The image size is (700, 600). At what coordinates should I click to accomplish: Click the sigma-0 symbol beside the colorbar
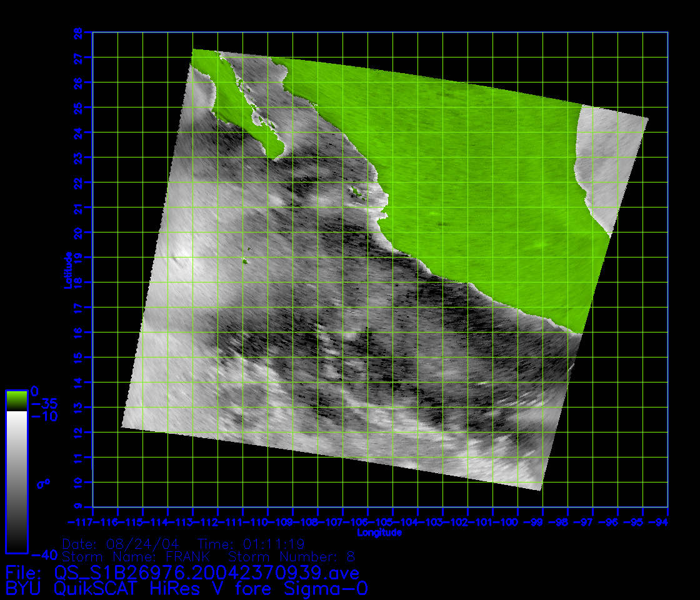43,483
